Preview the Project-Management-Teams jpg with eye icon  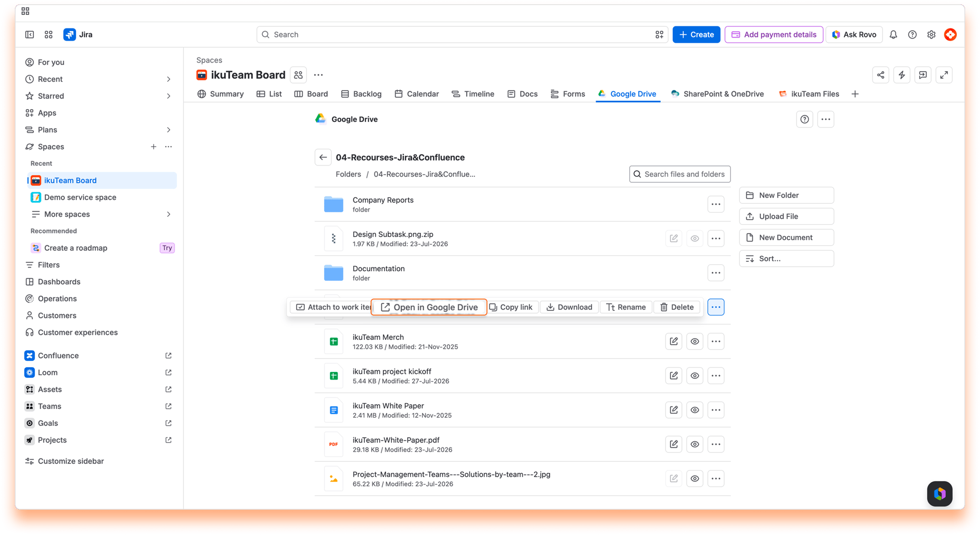[695, 479]
